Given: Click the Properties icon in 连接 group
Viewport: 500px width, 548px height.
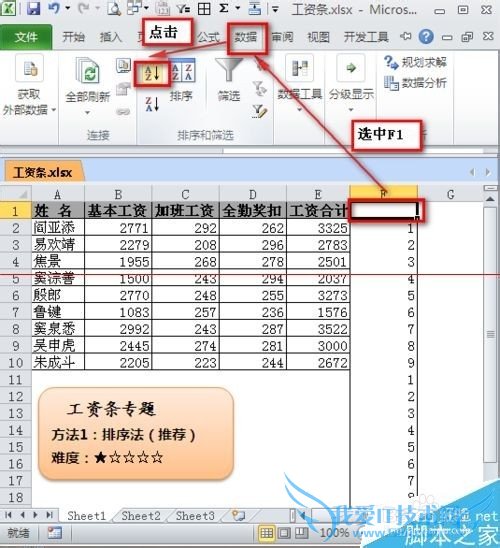Looking at the screenshot, I should 123,89.
